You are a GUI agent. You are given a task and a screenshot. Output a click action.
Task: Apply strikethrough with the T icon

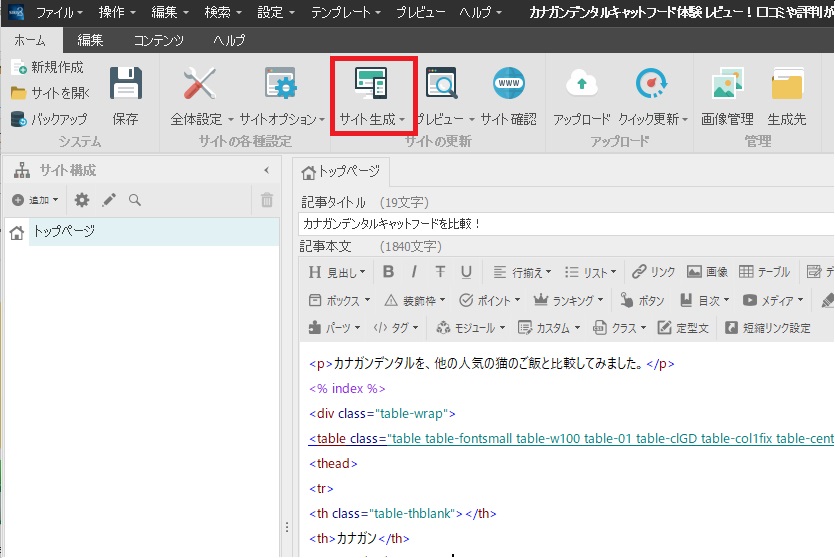pos(440,272)
